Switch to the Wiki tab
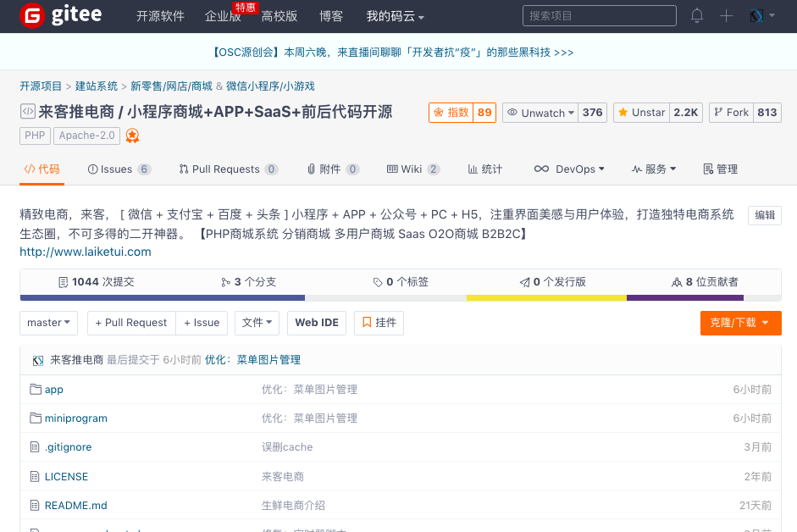This screenshot has height=532, width=797. pyautogui.click(x=413, y=169)
